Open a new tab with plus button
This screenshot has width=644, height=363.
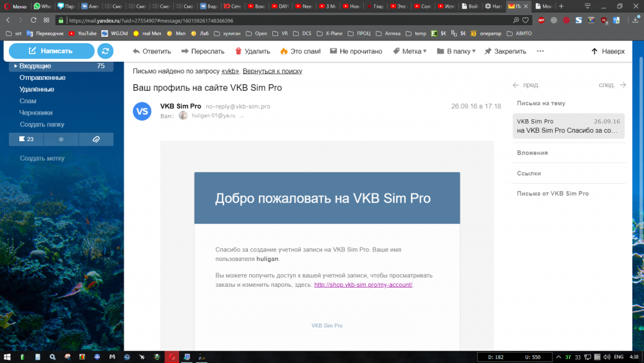561,6
